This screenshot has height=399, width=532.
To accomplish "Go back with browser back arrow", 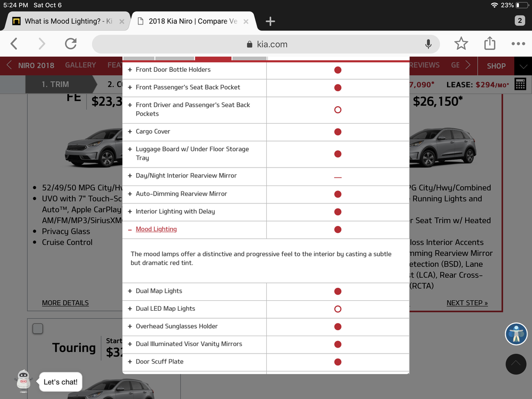I will (14, 44).
